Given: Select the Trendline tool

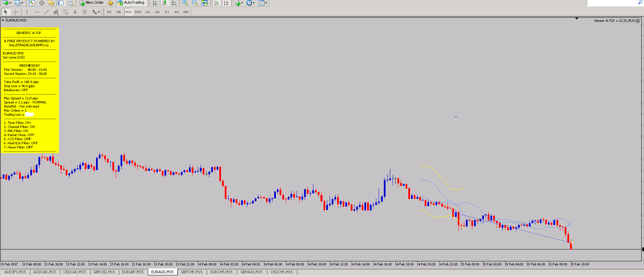Looking at the screenshot, I should coord(47,12).
